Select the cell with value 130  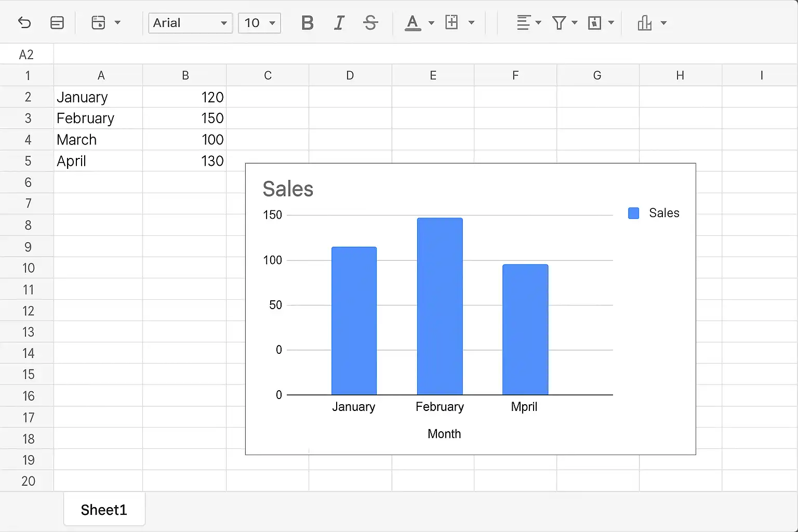[184, 161]
